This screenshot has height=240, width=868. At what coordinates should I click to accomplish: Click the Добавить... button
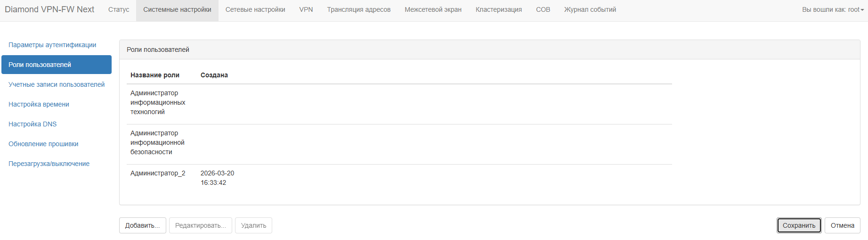[x=142, y=225]
